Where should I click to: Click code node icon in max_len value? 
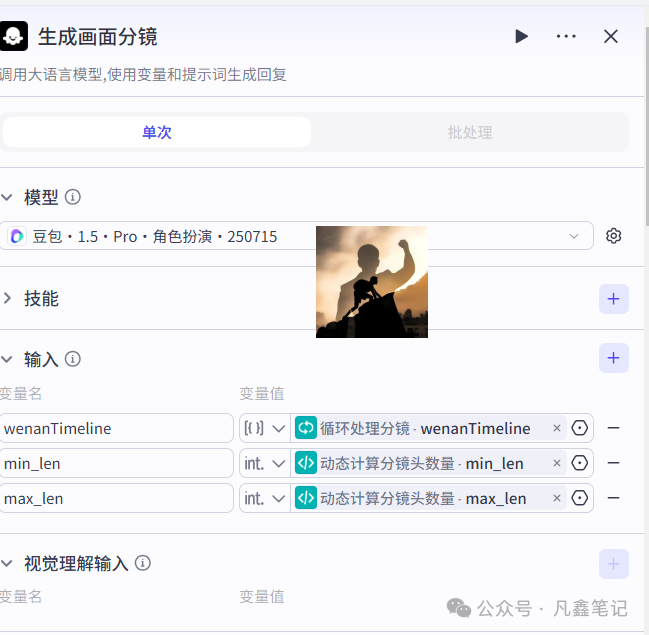[306, 498]
